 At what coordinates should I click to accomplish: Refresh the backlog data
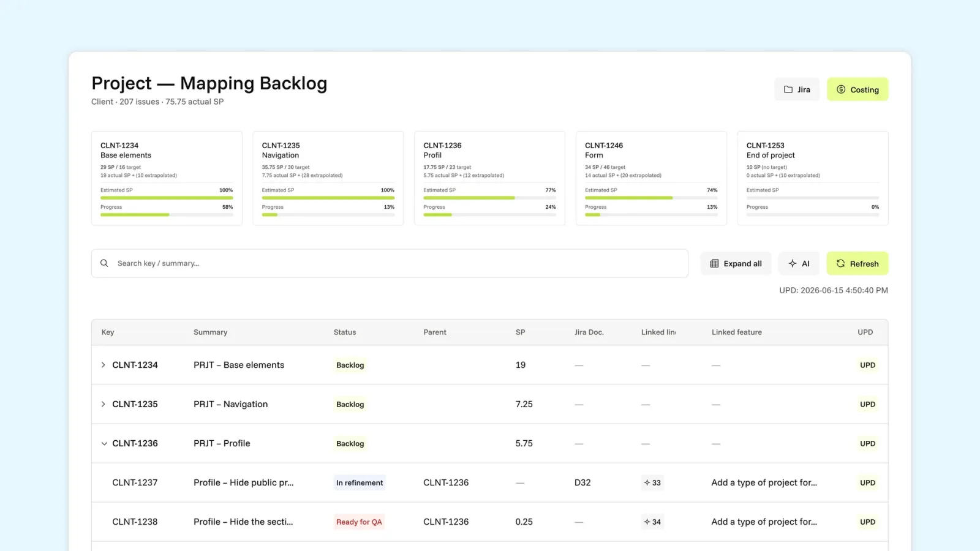(858, 264)
